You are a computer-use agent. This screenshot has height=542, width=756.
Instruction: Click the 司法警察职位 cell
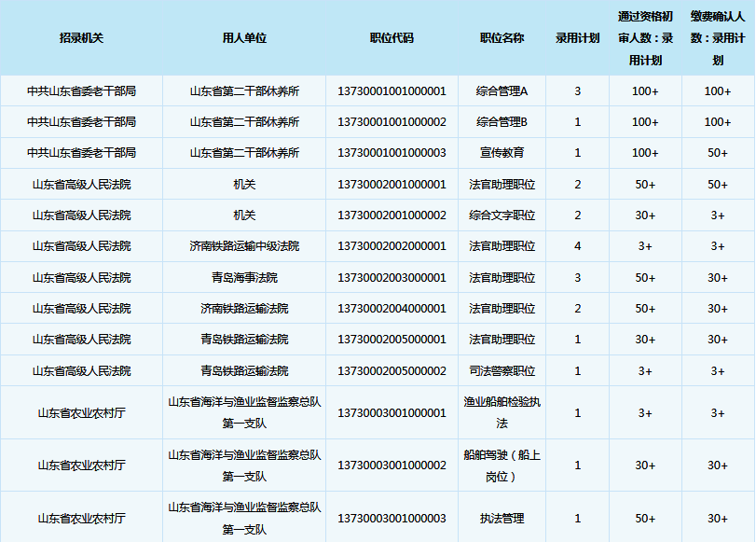pos(502,371)
